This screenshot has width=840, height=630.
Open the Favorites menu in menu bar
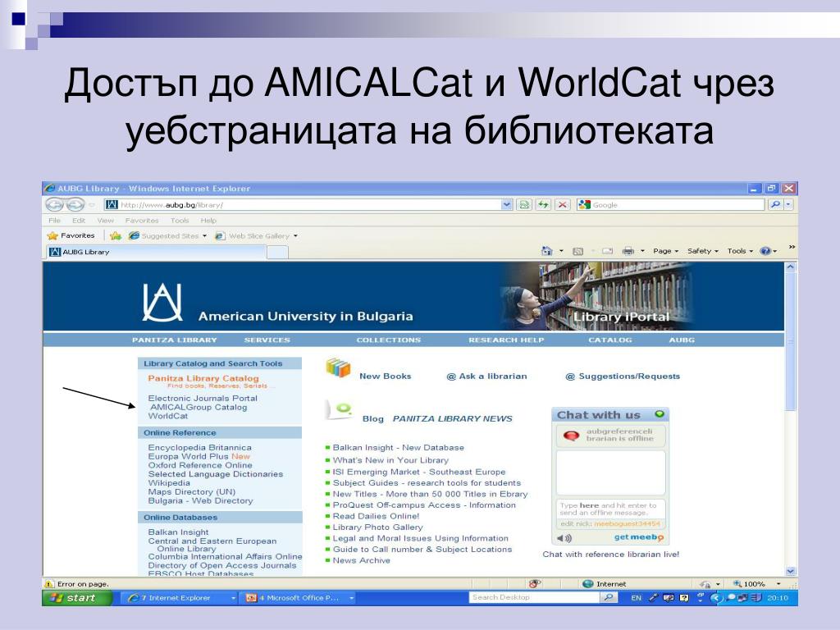pyautogui.click(x=141, y=220)
